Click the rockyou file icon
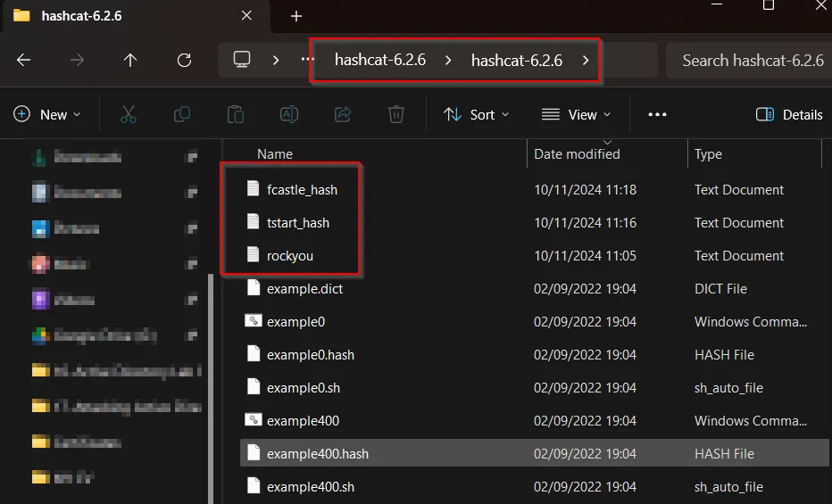 (x=254, y=254)
